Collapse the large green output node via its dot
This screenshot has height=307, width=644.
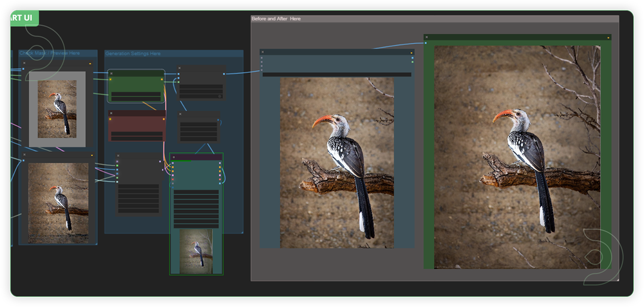tap(427, 37)
